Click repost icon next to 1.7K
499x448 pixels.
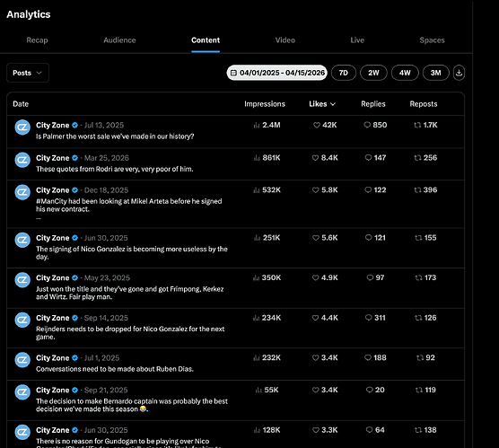click(x=417, y=125)
